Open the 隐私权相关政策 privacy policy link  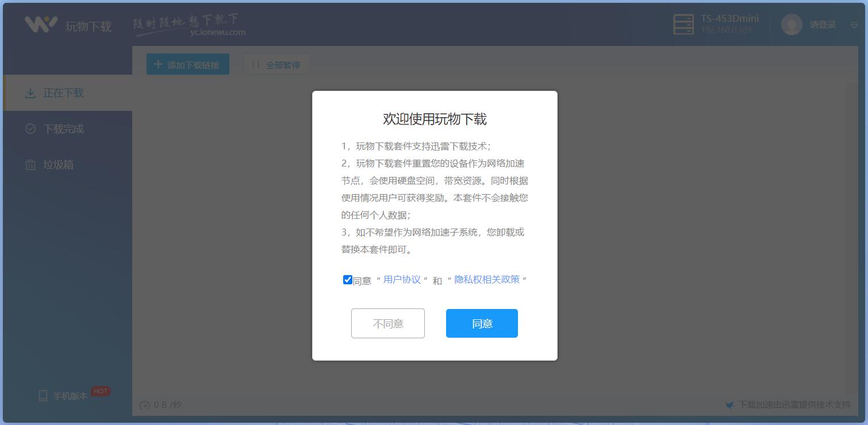489,280
